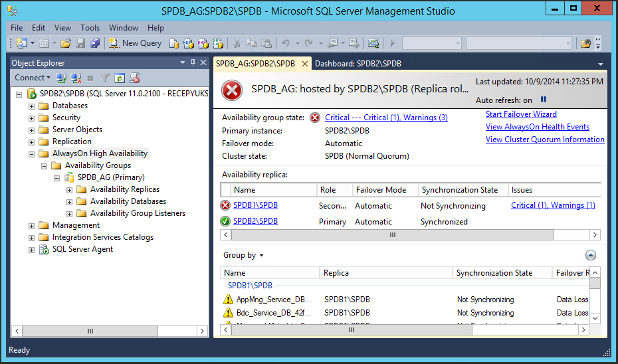Switch to Dashboard: SPDB2\SPDB tab

click(x=358, y=63)
